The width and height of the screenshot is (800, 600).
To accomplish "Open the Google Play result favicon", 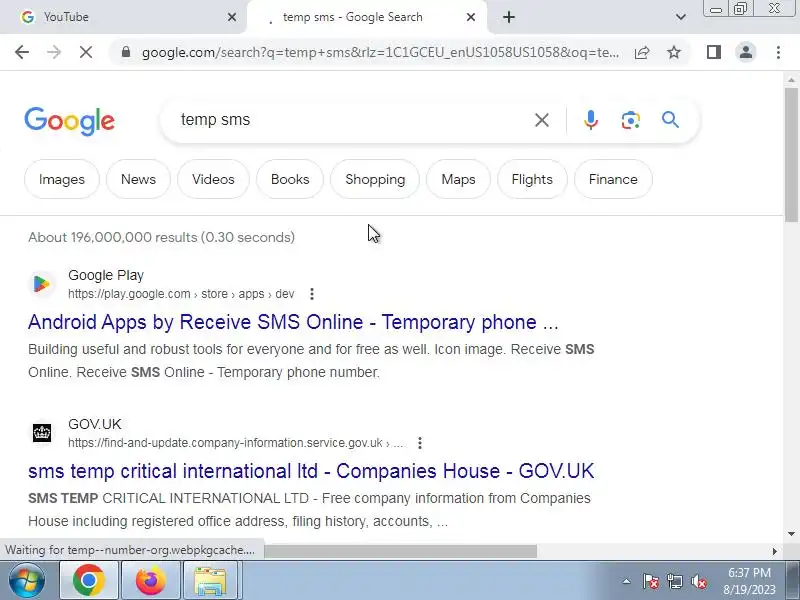I will click(x=42, y=284).
